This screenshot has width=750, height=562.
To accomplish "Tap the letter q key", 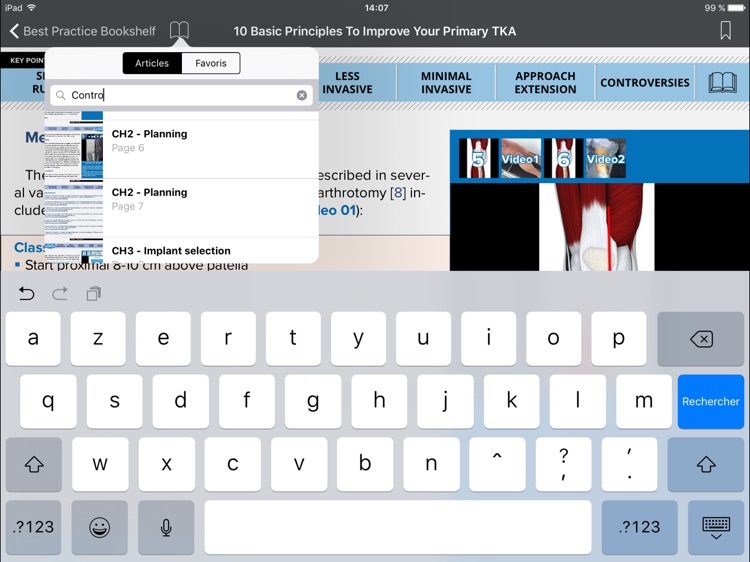I will pyautogui.click(x=48, y=401).
